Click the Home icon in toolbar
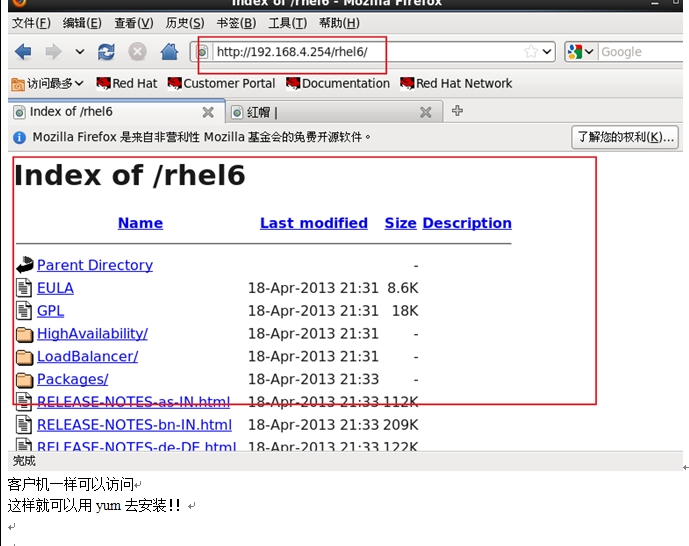 coord(169,52)
